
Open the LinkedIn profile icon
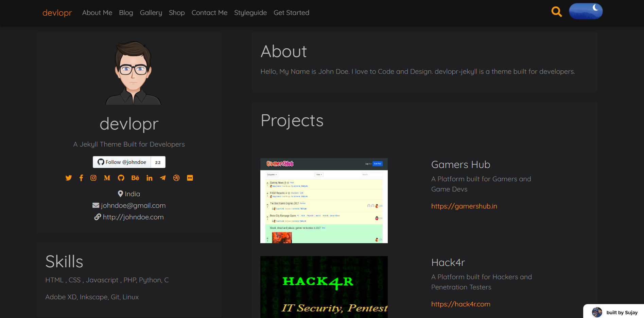[149, 178]
